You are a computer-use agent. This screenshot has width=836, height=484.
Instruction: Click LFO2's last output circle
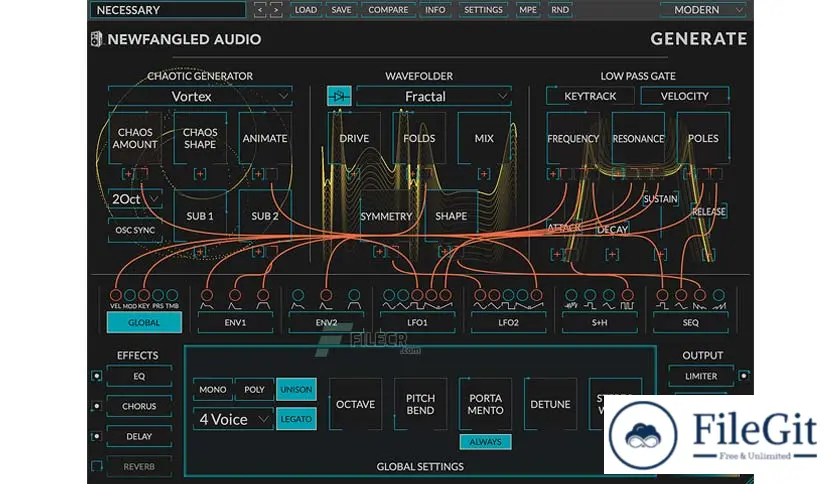coord(536,295)
